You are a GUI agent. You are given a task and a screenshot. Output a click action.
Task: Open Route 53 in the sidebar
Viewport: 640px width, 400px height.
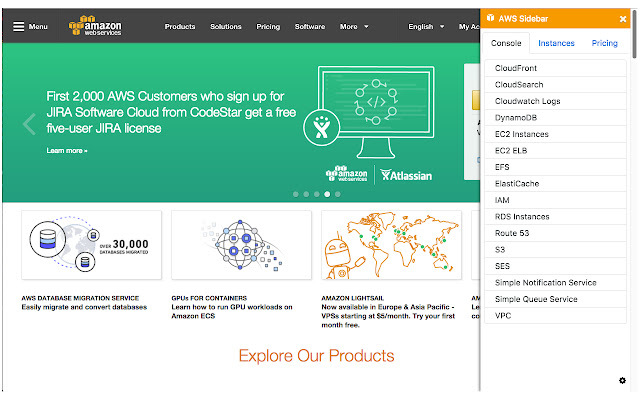[555, 233]
